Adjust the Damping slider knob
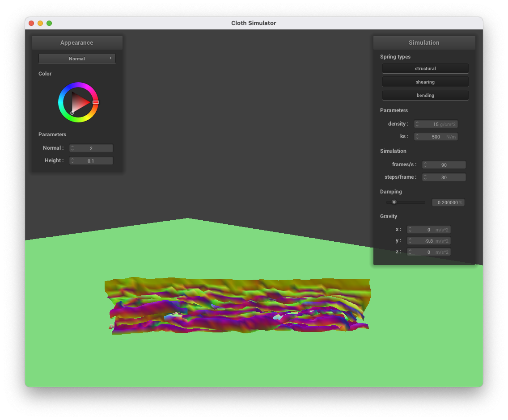Image resolution: width=508 pixels, height=420 pixels. point(394,202)
